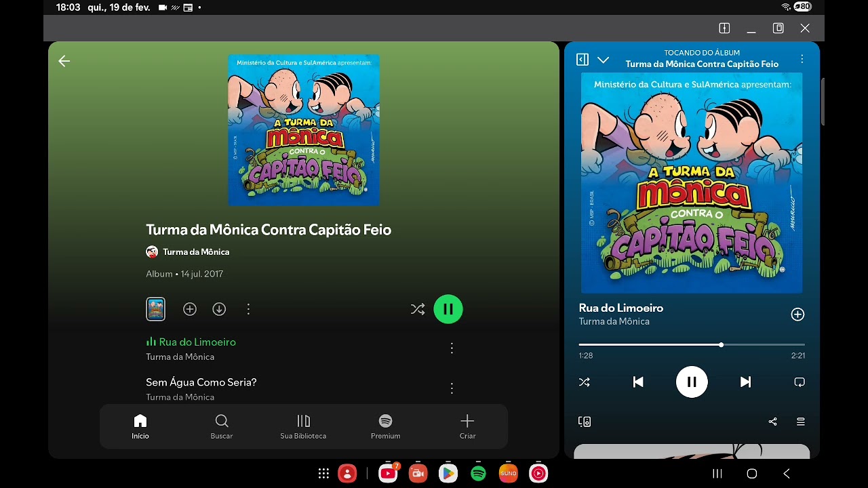
Task: Open more options for Sem Água Como Seria?
Action: coord(452,388)
